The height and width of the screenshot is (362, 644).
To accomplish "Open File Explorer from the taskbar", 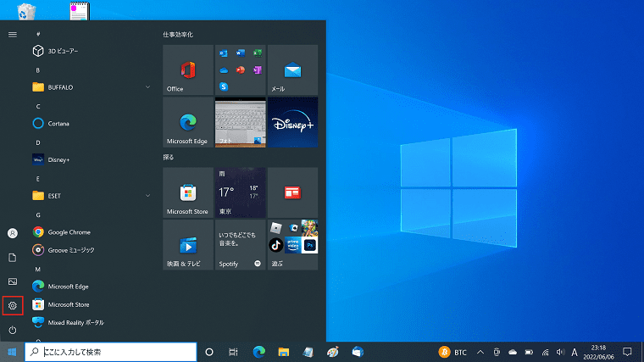I will click(283, 352).
